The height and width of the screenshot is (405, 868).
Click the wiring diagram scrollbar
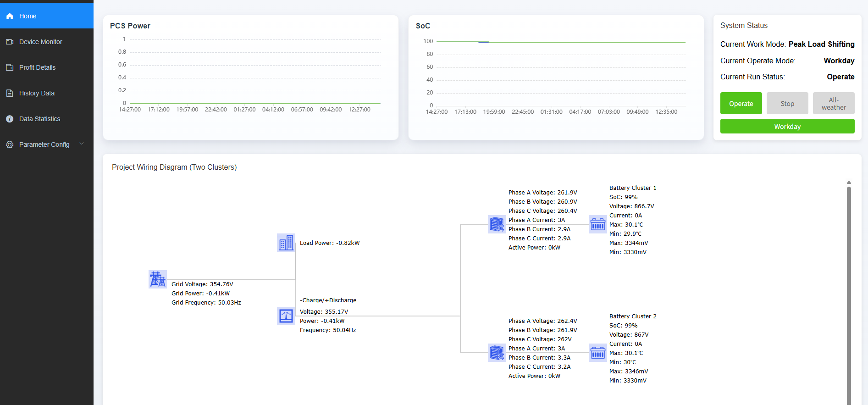point(849,294)
